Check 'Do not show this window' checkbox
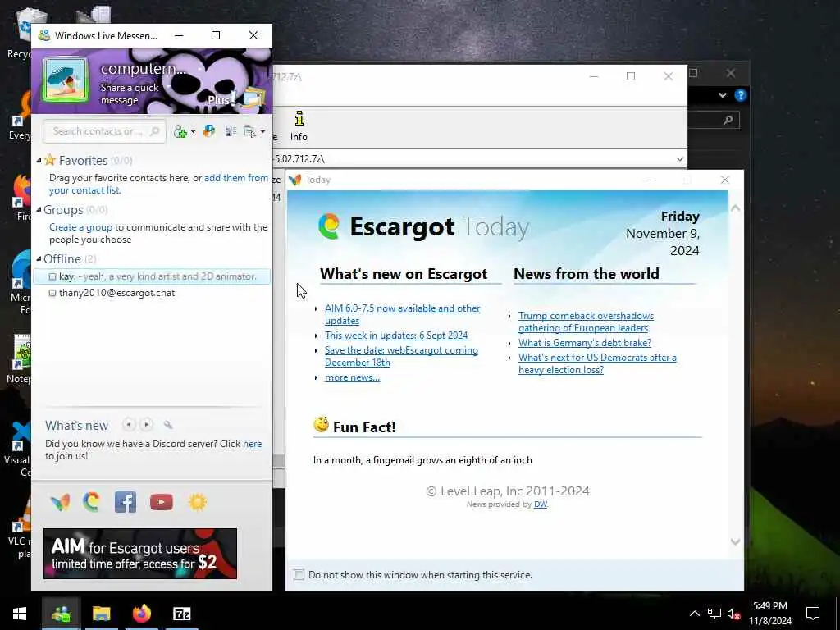Image resolution: width=840 pixels, height=630 pixels. pyautogui.click(x=299, y=575)
